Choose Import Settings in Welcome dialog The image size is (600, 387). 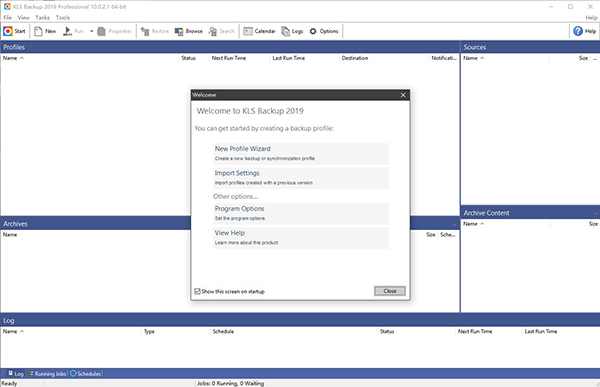[x=301, y=178]
